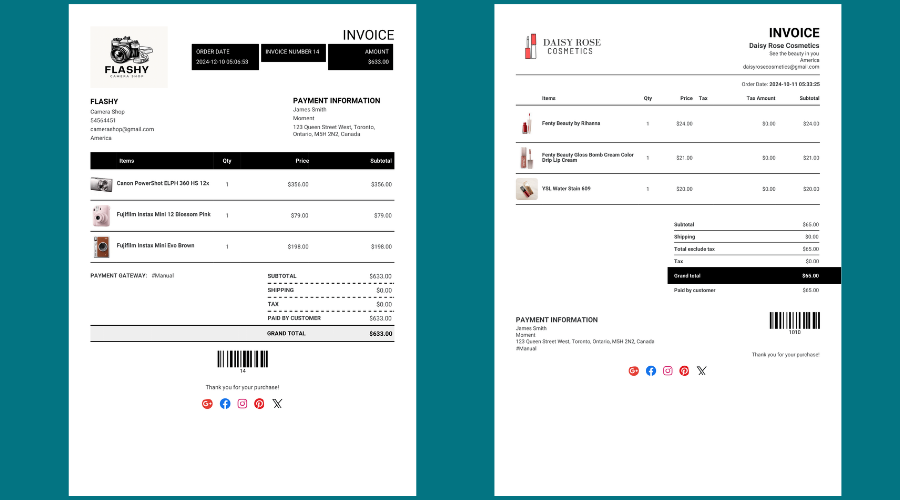Select Pinterest icon on Daisy Rose invoice
Screen dimensions: 900x500
(x=684, y=371)
